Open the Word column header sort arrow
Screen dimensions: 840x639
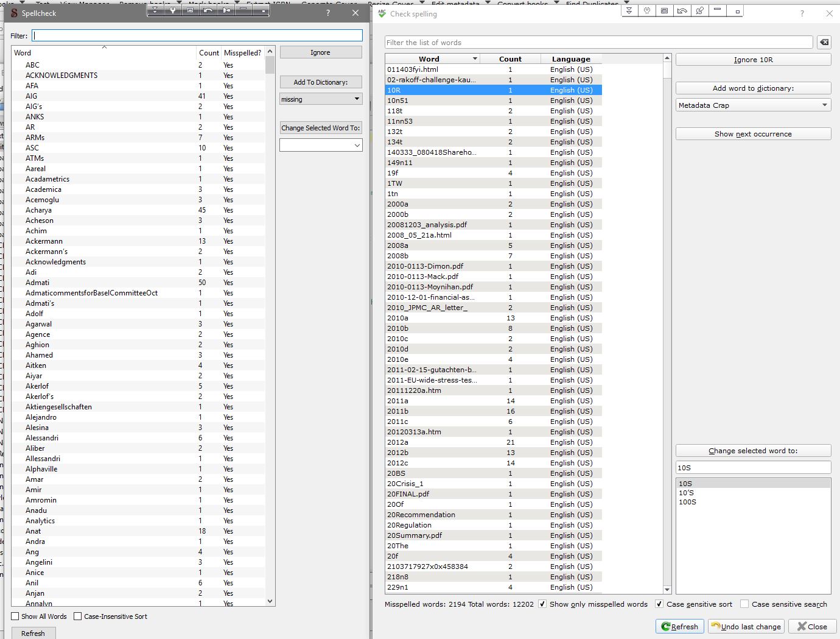[x=475, y=59]
